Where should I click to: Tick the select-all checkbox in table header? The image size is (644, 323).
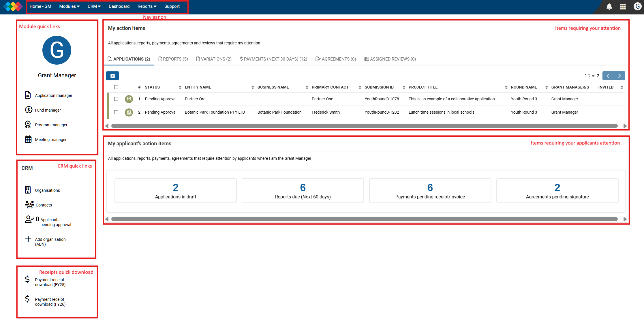coord(116,87)
